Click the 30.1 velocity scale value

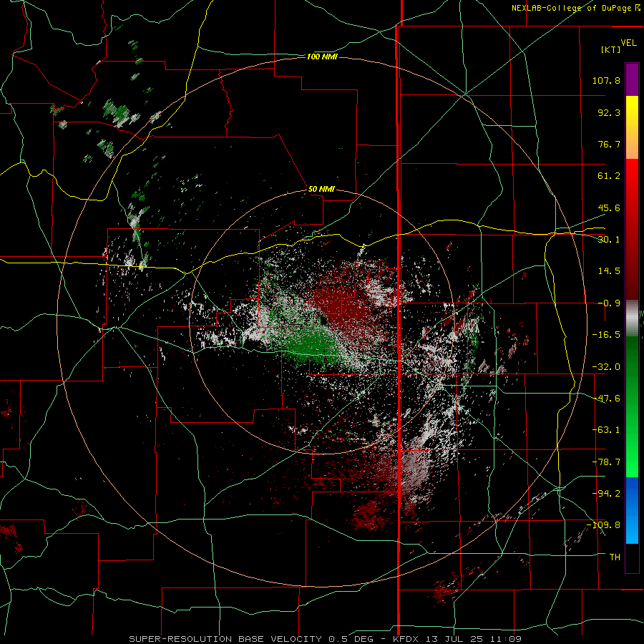[609, 240]
